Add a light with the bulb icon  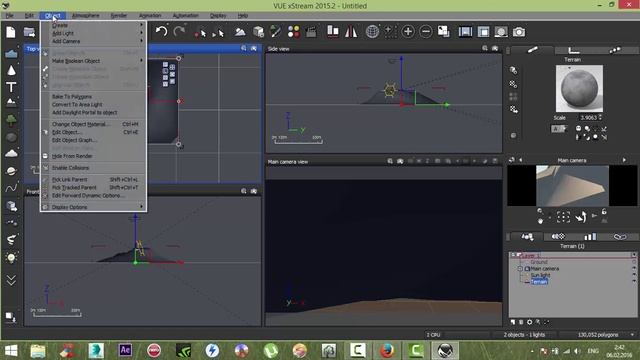(x=11, y=258)
